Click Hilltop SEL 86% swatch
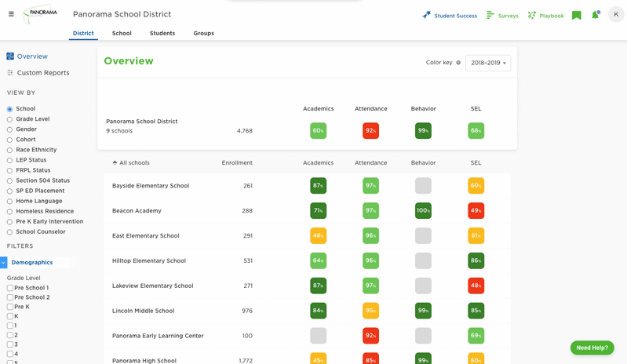The width and height of the screenshot is (627, 364). (476, 260)
